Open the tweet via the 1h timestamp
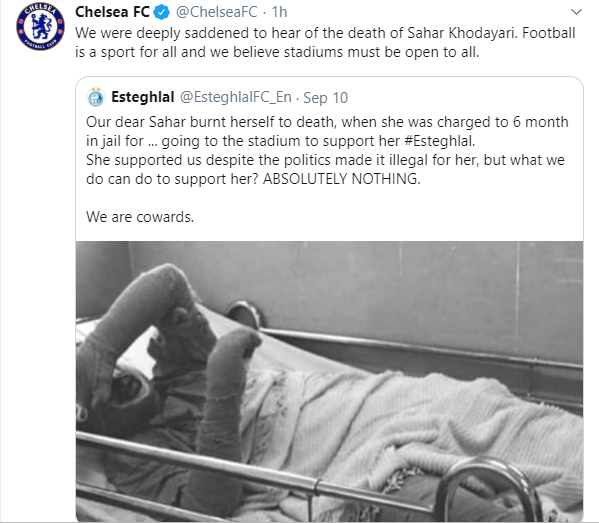Viewport: 599px width, 523px height. coord(279,12)
